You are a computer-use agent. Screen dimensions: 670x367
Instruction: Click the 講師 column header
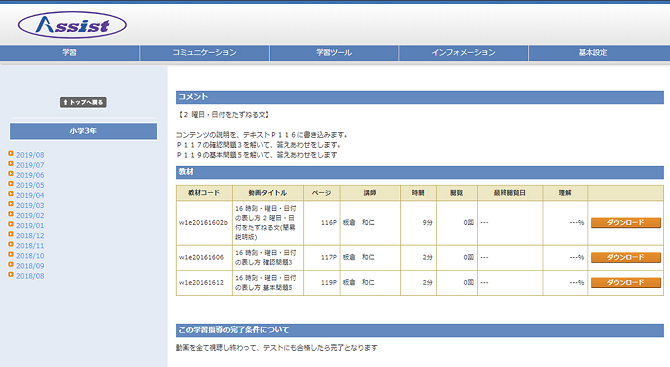pyautogui.click(x=370, y=193)
